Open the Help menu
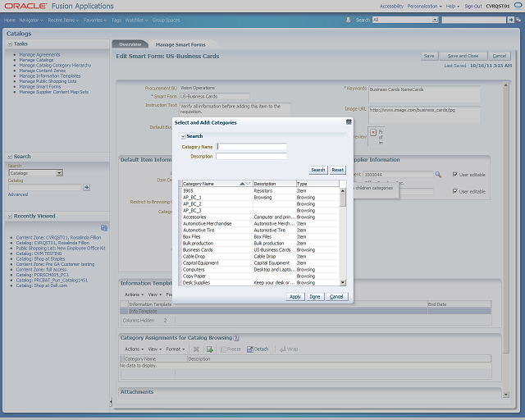The height and width of the screenshot is (420, 525). click(453, 6)
